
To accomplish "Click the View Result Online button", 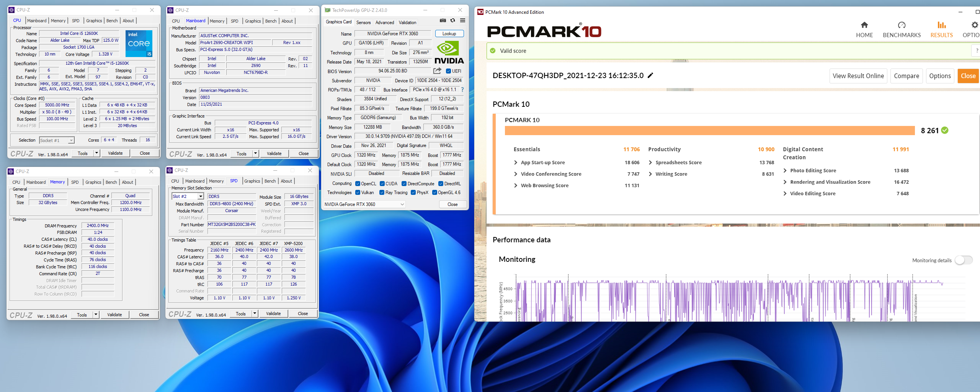I will pos(858,76).
